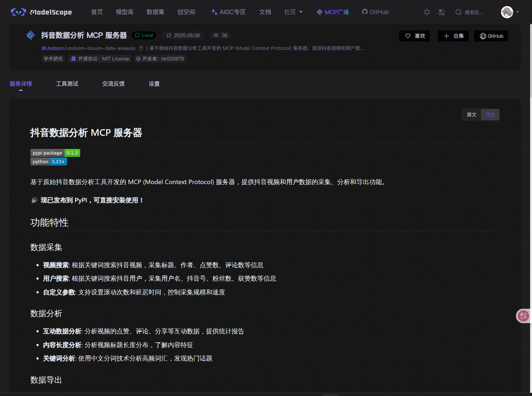Viewport: 532px width, 396px height.
Task: Like the server with the 喜欢 button
Action: pyautogui.click(x=414, y=36)
